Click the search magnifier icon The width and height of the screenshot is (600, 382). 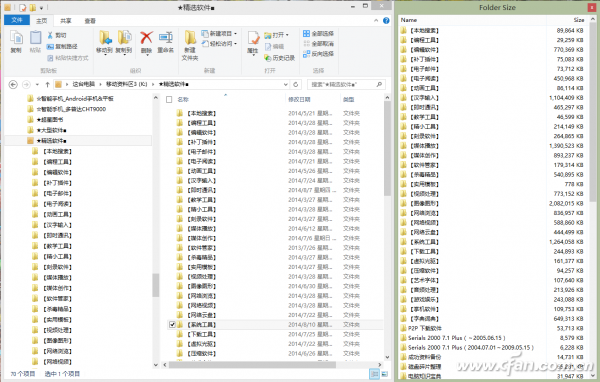379,84
